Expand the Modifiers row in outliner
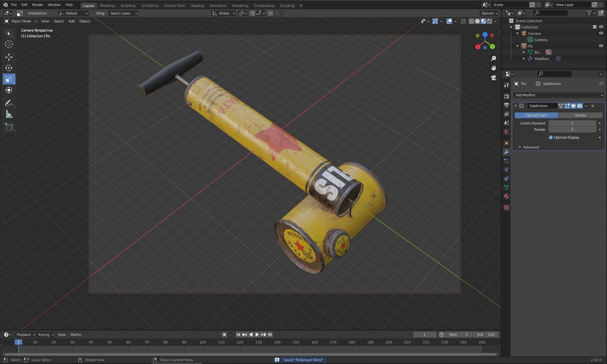Screen dimensions: 607x364 [x=524, y=58]
